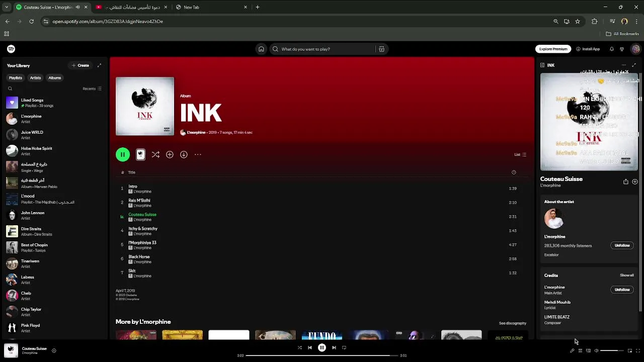Adjust the volume slider
Screen dimensions: 644x362
[x=612, y=350]
